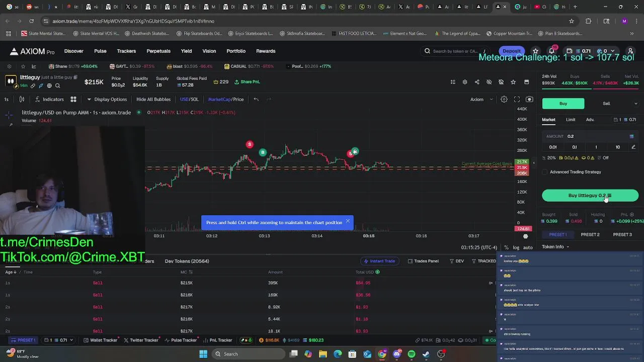This screenshot has height=362, width=644.
Task: Expand the dropdown next to Sell
Action: pos(635,104)
